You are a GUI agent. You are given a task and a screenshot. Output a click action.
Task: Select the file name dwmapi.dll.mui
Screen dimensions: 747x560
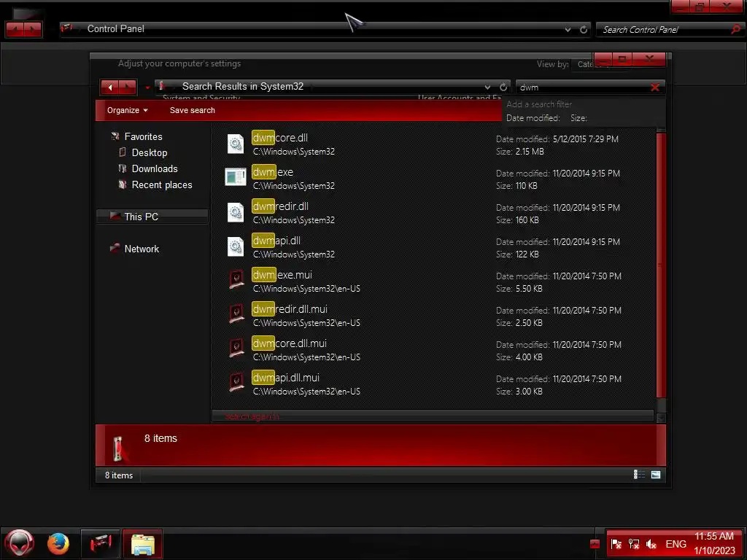coord(286,378)
